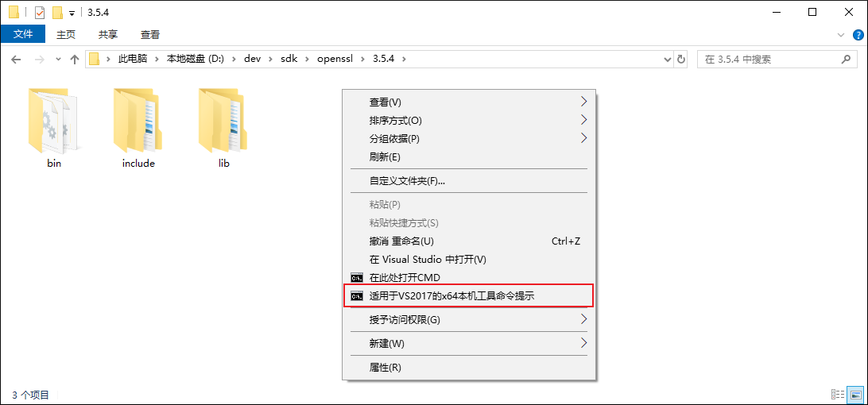Choose 在此处打开CMD from context menu
The width and height of the screenshot is (868, 405).
(x=405, y=278)
